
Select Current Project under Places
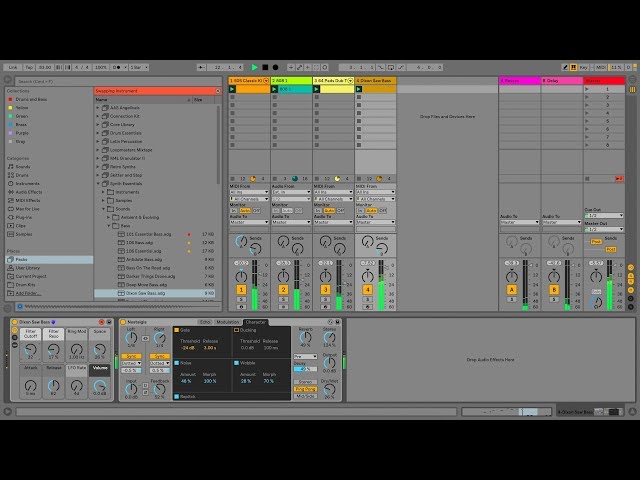click(x=31, y=276)
